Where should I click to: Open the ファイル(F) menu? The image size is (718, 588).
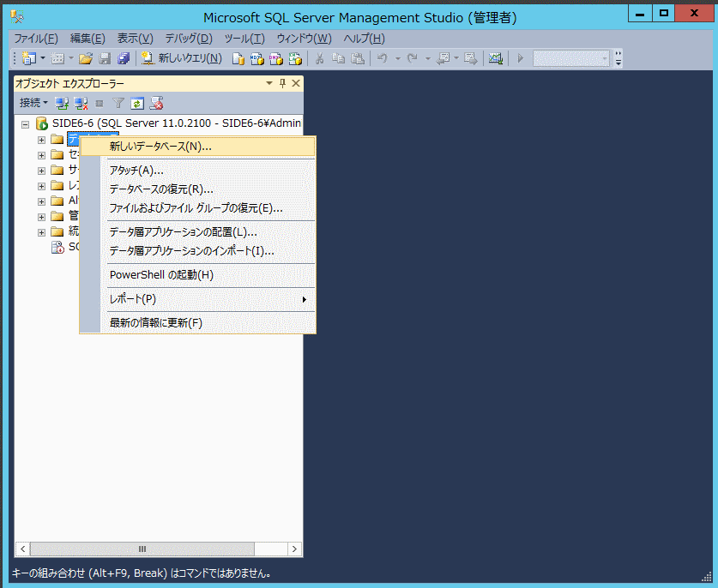point(35,39)
